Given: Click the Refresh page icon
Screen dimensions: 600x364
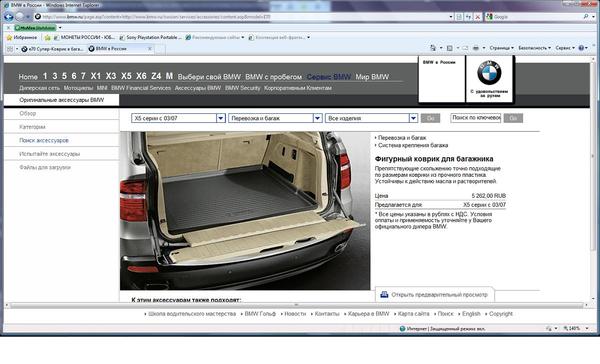Looking at the screenshot, I should (x=468, y=17).
